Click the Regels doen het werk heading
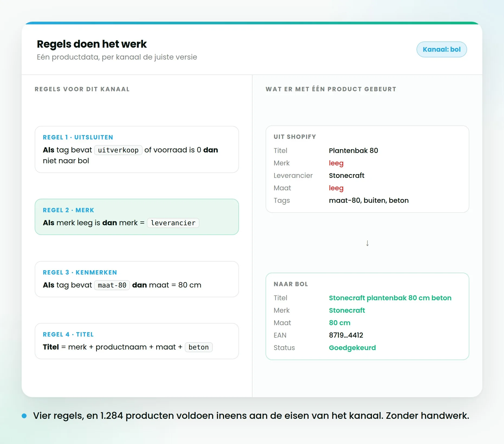The image size is (504, 444). click(92, 44)
